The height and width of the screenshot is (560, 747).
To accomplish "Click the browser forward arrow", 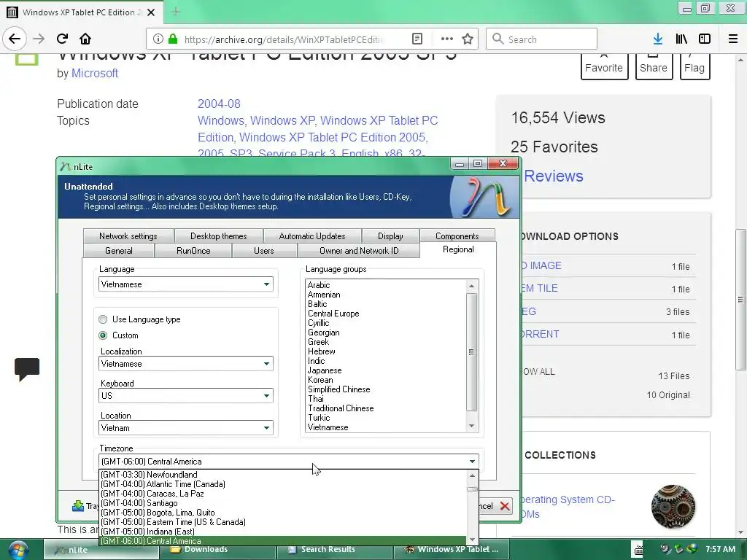I will click(39, 39).
